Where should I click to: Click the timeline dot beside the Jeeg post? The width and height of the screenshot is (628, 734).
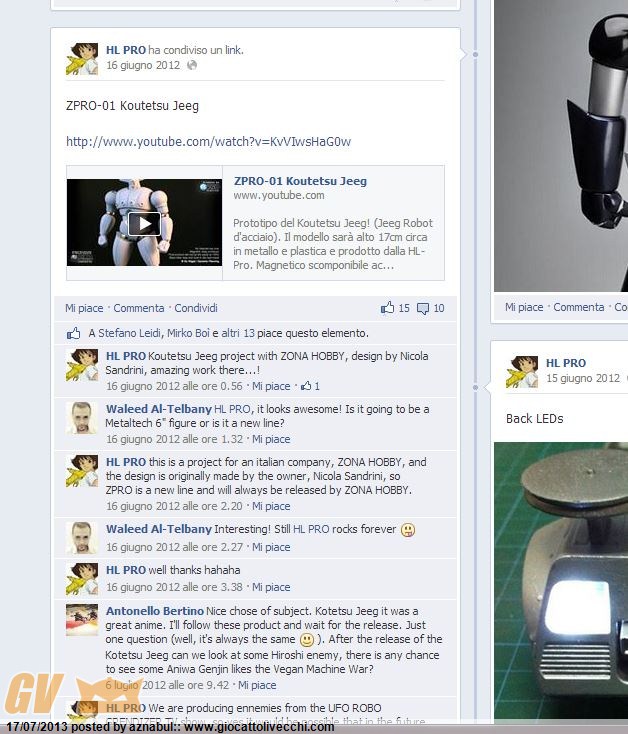475,54
